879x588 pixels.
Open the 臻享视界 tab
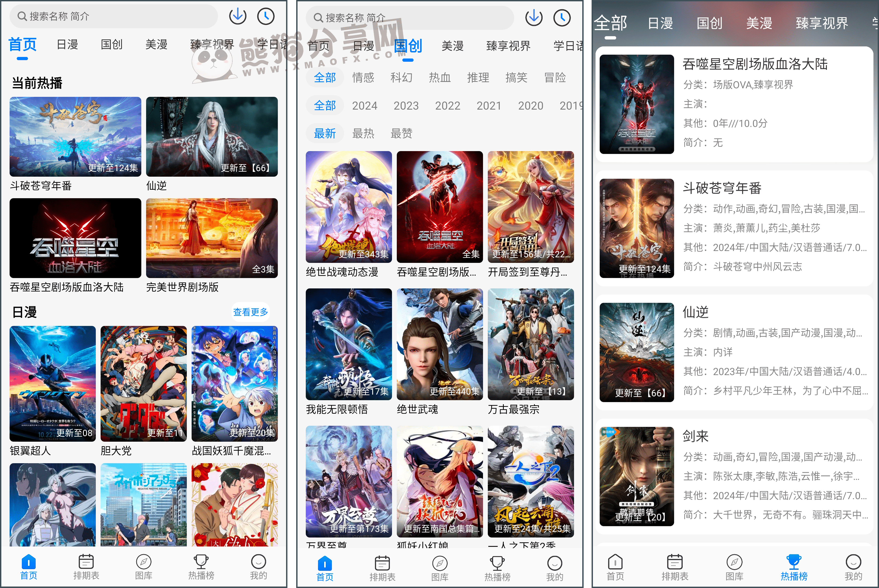coord(212,45)
